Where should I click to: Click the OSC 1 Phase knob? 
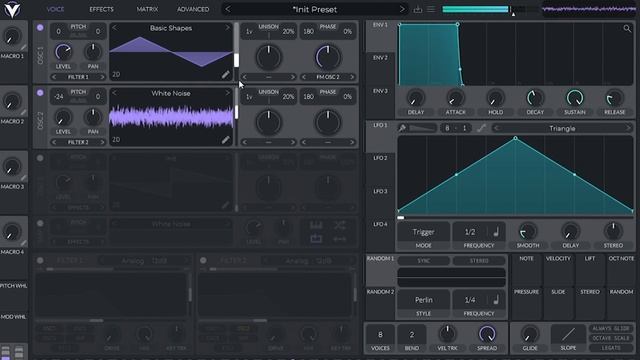[x=328, y=57]
